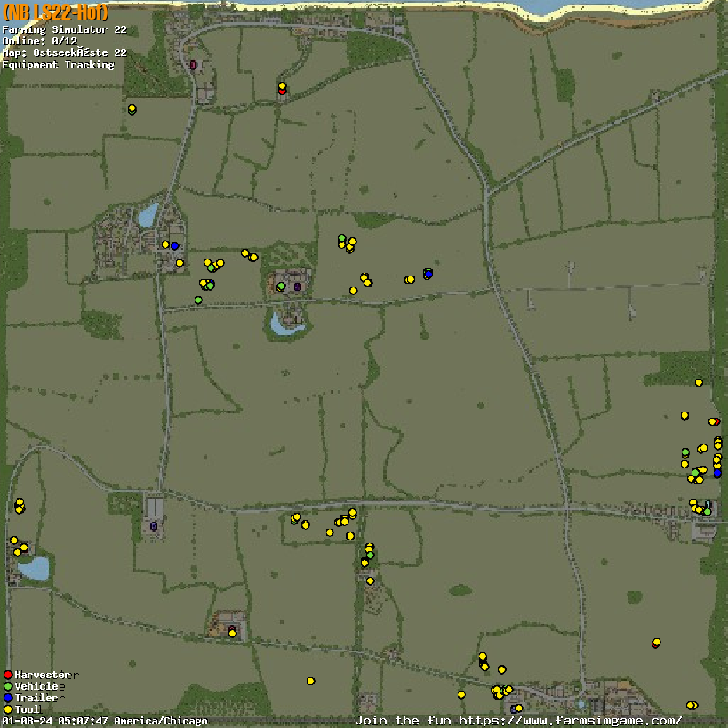Select the blue trailer marker on the eastern edge
728x728 pixels.
click(x=717, y=473)
